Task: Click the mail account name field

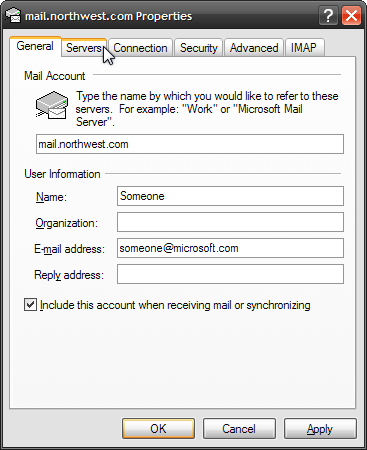Action: [x=190, y=144]
